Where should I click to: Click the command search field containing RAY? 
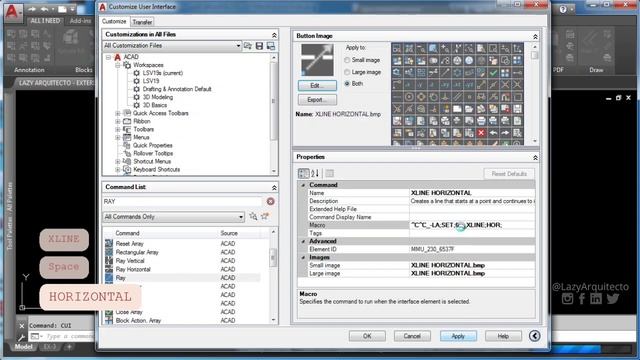pyautogui.click(x=182, y=201)
